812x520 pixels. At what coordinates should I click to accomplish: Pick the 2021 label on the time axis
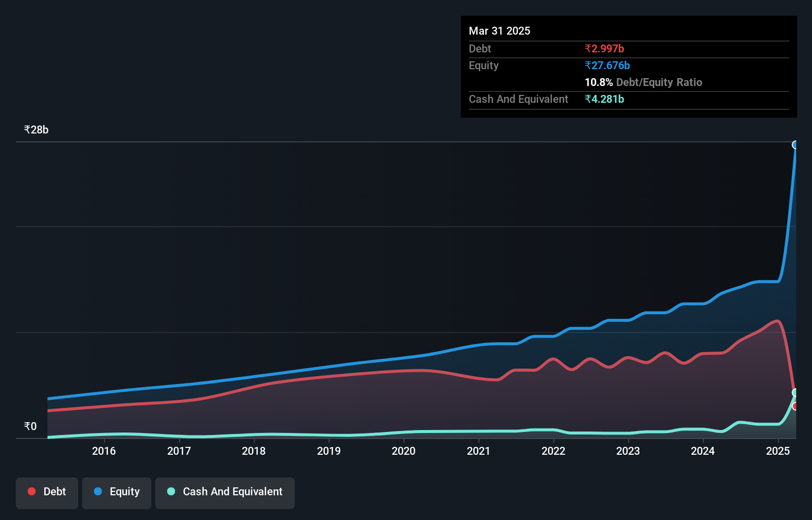[x=479, y=451]
